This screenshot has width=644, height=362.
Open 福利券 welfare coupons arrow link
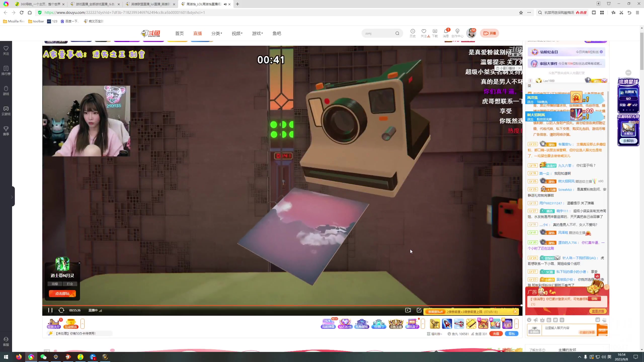pos(434,334)
